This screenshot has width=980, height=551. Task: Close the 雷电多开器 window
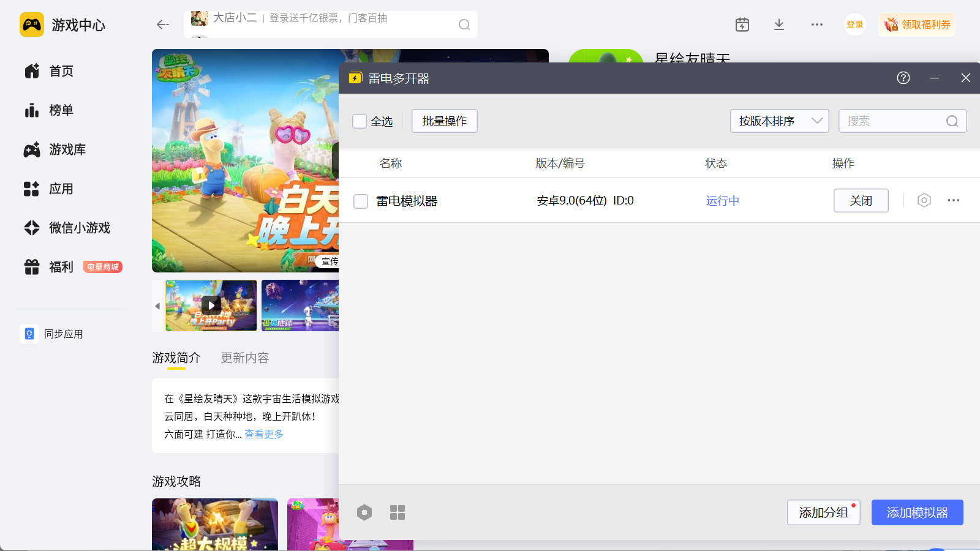pyautogui.click(x=966, y=78)
